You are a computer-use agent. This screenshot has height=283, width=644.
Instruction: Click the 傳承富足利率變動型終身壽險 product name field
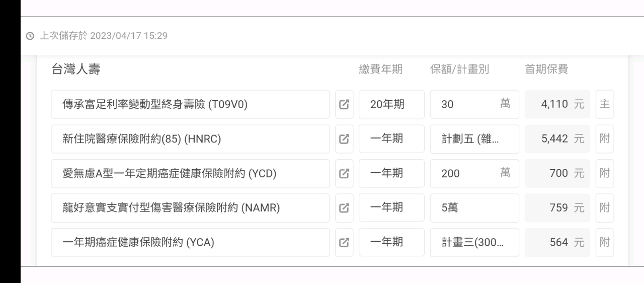click(190, 104)
